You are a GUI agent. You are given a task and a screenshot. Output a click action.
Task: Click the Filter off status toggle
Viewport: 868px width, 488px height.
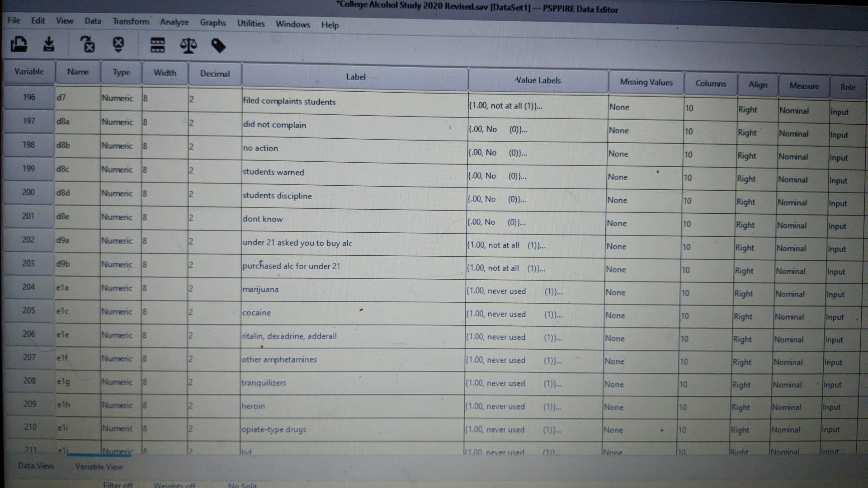tap(117, 484)
